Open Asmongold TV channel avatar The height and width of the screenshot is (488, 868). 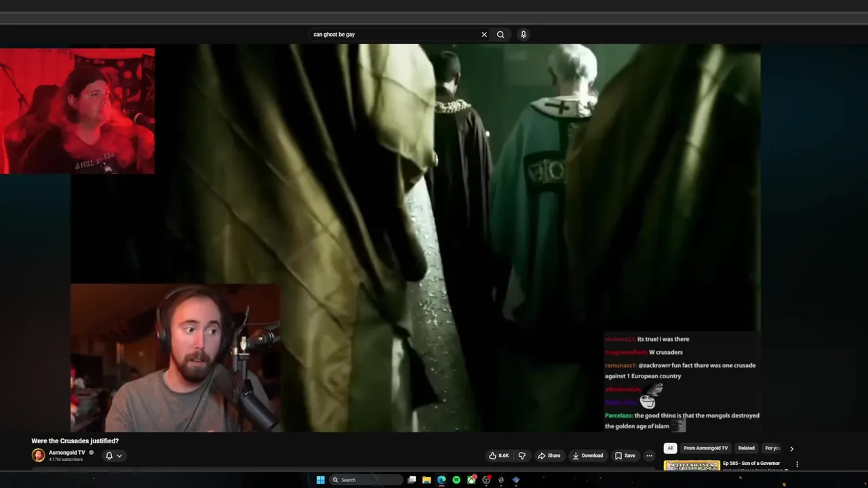coord(38,455)
